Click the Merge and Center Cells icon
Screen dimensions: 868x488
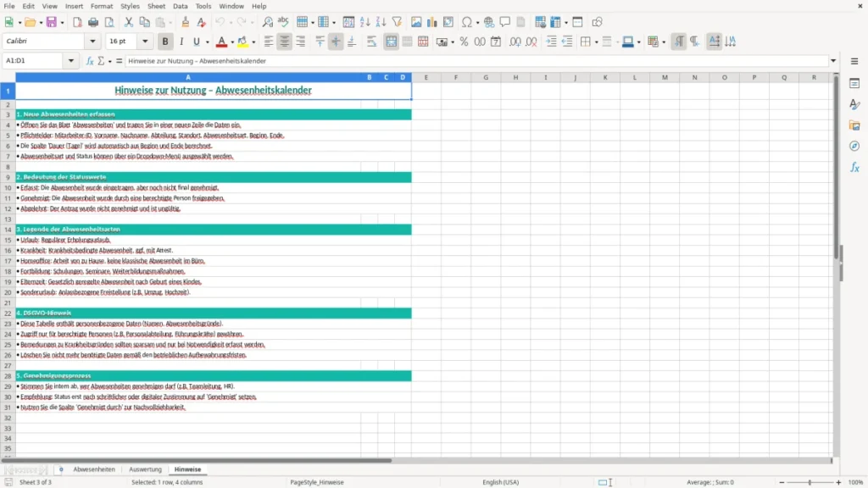[391, 42]
